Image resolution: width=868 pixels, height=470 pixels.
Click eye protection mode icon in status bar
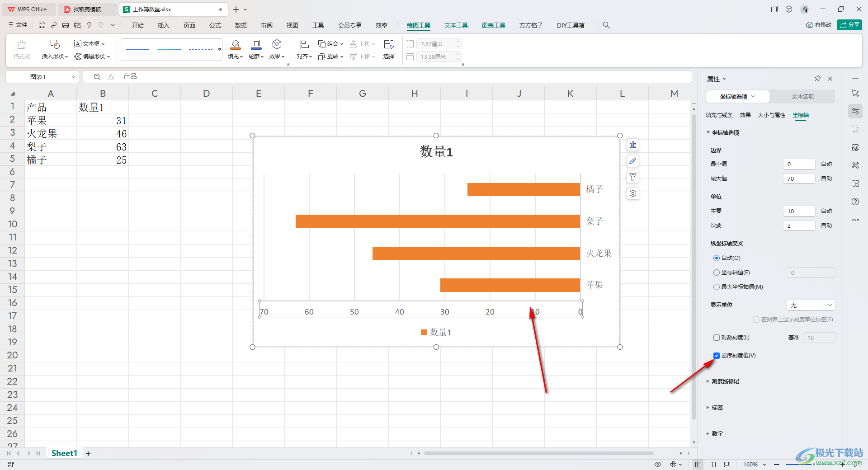point(658,465)
